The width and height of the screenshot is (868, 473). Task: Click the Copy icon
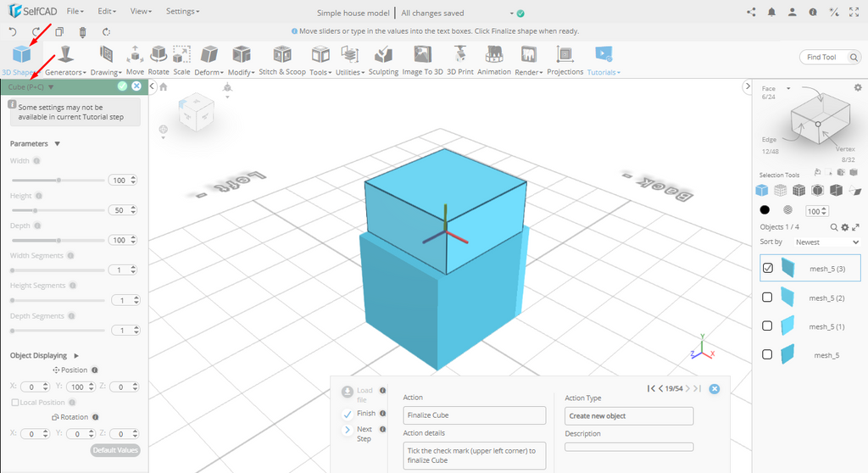pyautogui.click(x=59, y=31)
